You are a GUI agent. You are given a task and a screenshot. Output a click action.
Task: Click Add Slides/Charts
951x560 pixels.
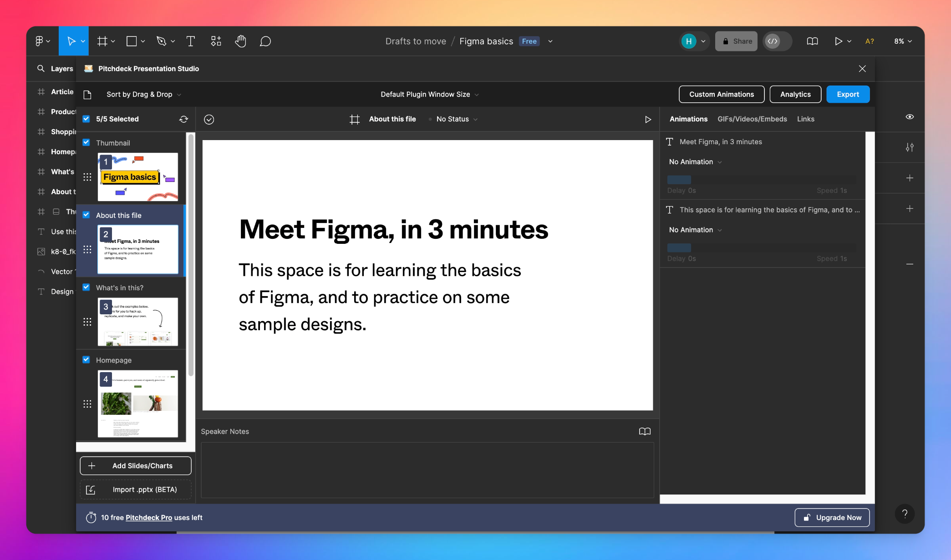(136, 466)
